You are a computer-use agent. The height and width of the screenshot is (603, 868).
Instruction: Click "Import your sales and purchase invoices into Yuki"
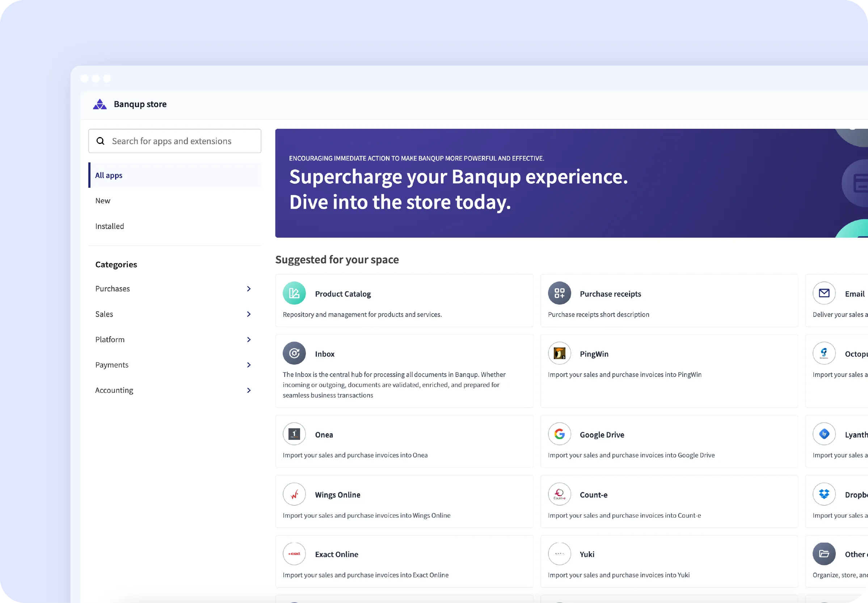tap(619, 575)
